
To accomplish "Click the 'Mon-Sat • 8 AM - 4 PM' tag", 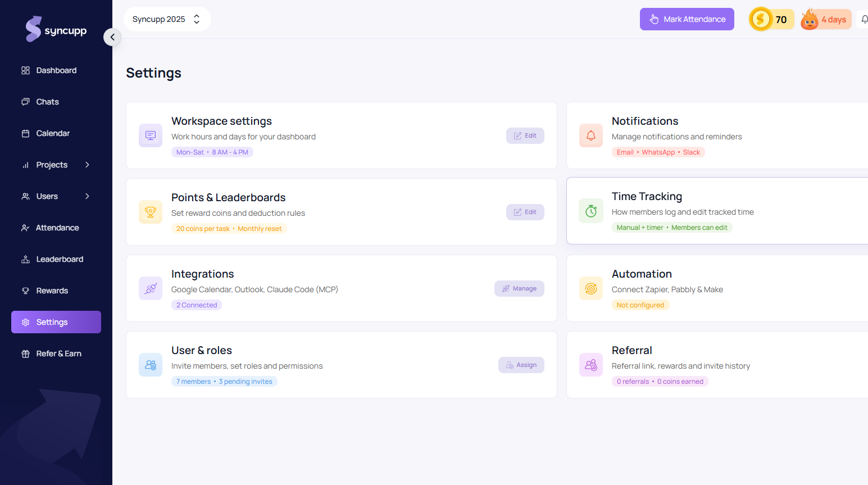I will click(x=212, y=152).
